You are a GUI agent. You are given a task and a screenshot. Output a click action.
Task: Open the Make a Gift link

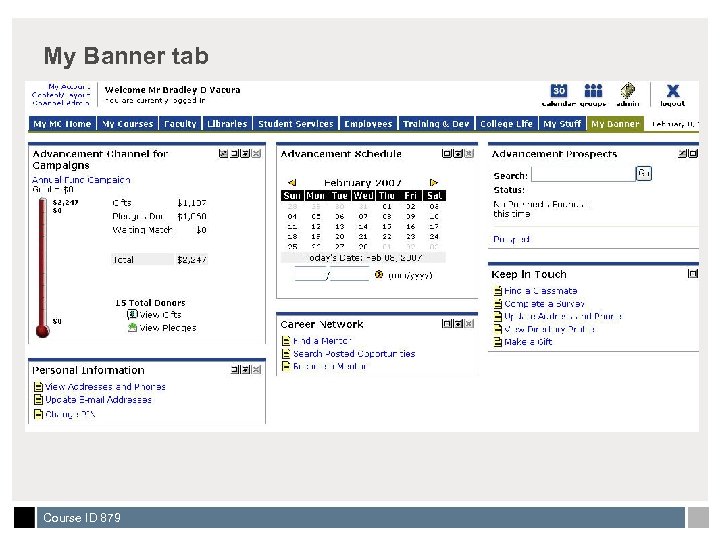point(528,342)
